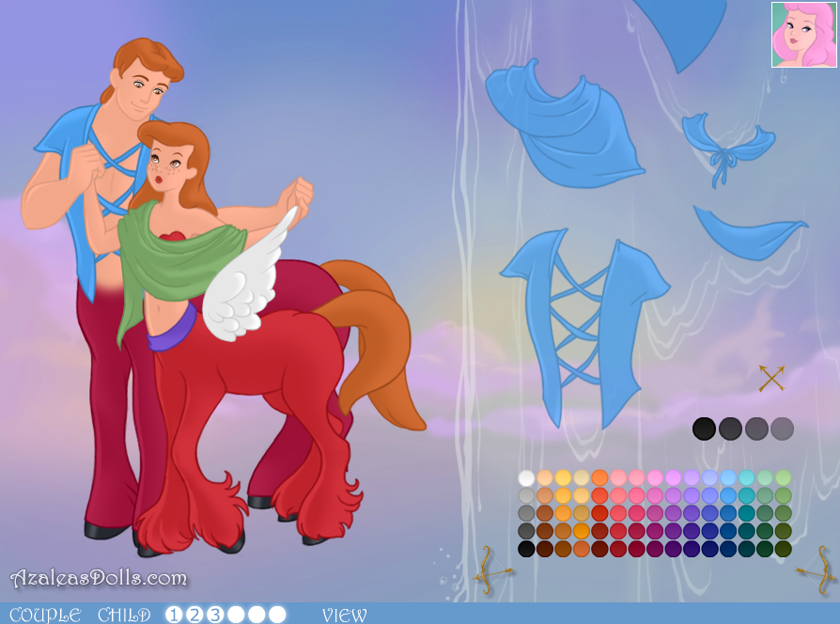Select the lightest turquoise palette swatch
840x624 pixels.
(746, 477)
